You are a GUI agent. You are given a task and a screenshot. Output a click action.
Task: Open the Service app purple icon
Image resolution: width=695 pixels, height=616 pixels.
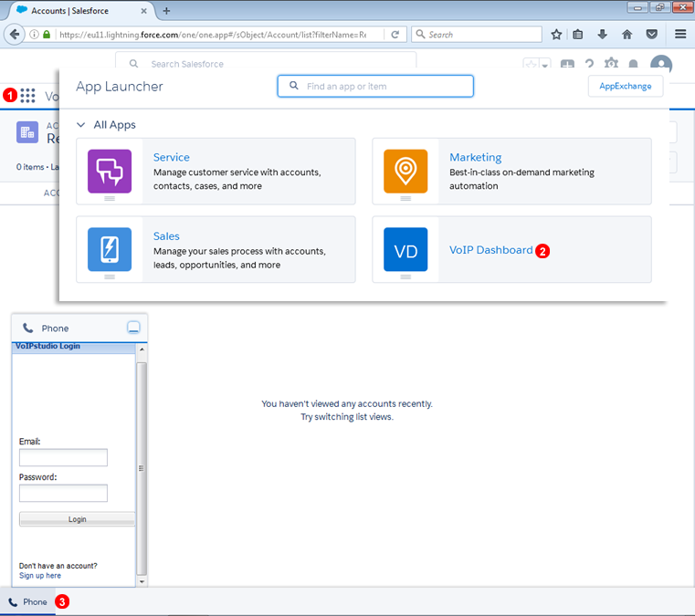tap(110, 172)
